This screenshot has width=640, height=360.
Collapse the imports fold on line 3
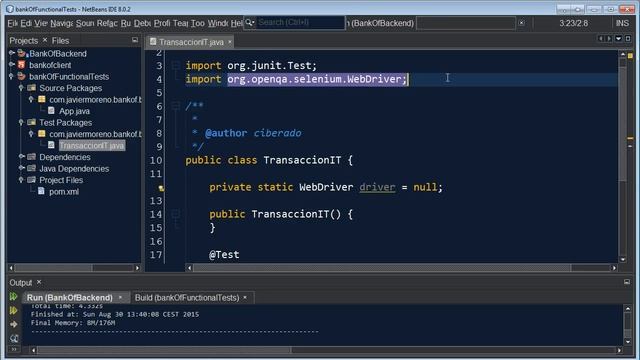[176, 65]
